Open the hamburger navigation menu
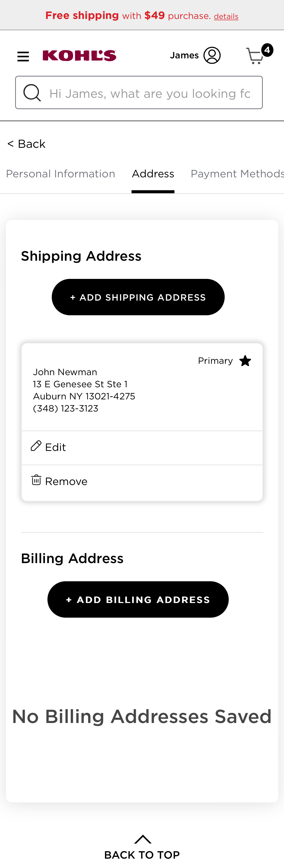 (x=22, y=56)
